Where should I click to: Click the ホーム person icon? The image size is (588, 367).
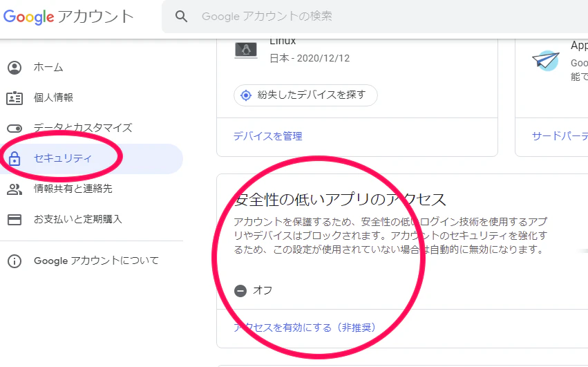click(x=15, y=68)
